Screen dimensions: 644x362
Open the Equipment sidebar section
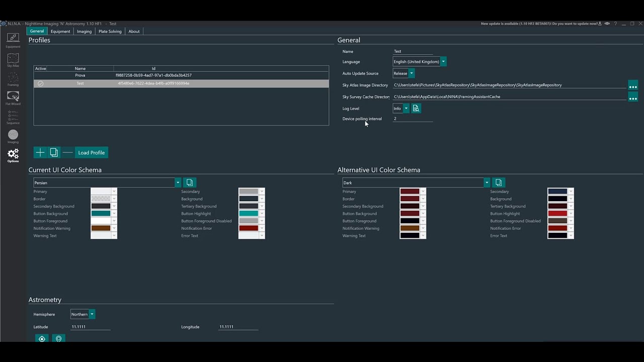(13, 40)
